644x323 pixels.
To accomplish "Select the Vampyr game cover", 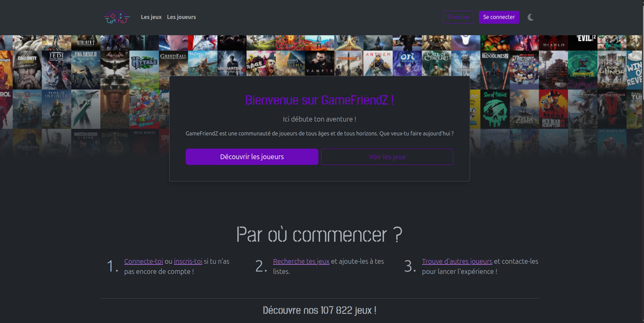I will click(319, 63).
